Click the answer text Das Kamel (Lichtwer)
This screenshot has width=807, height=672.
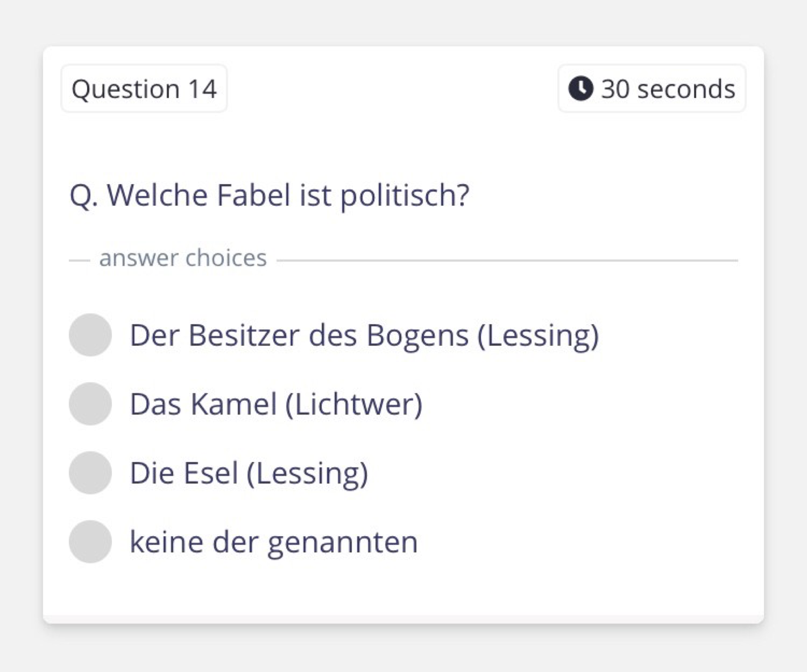[276, 404]
